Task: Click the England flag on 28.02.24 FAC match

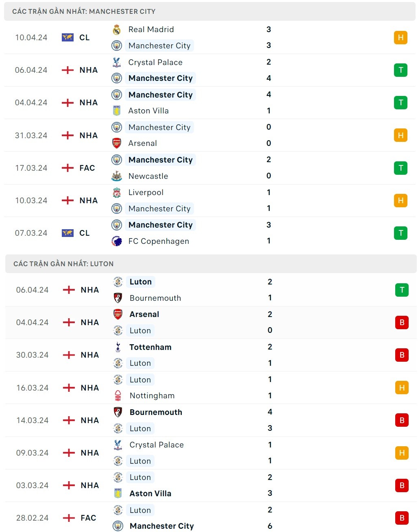Action: [69, 518]
